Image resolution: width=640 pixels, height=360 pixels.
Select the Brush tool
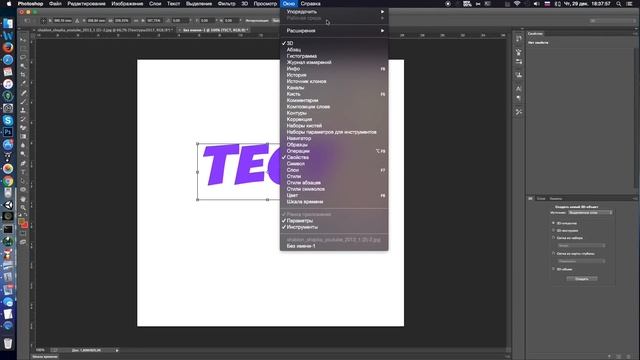pos(23,101)
